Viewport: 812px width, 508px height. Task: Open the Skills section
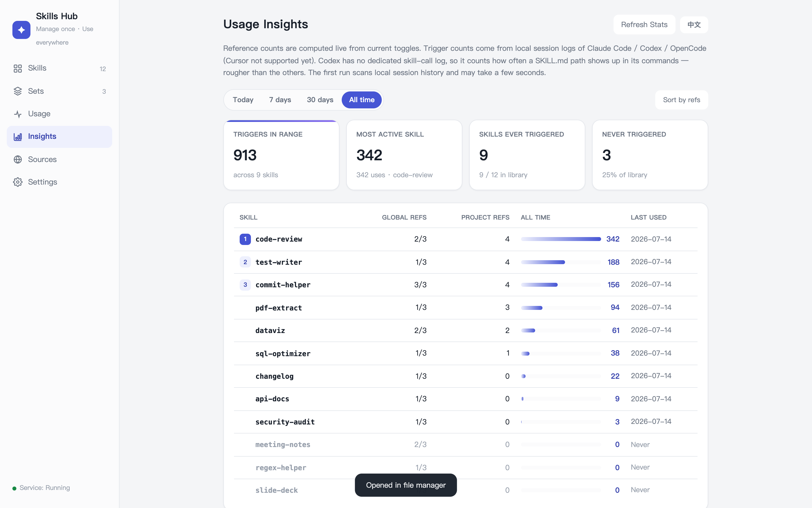pos(59,68)
